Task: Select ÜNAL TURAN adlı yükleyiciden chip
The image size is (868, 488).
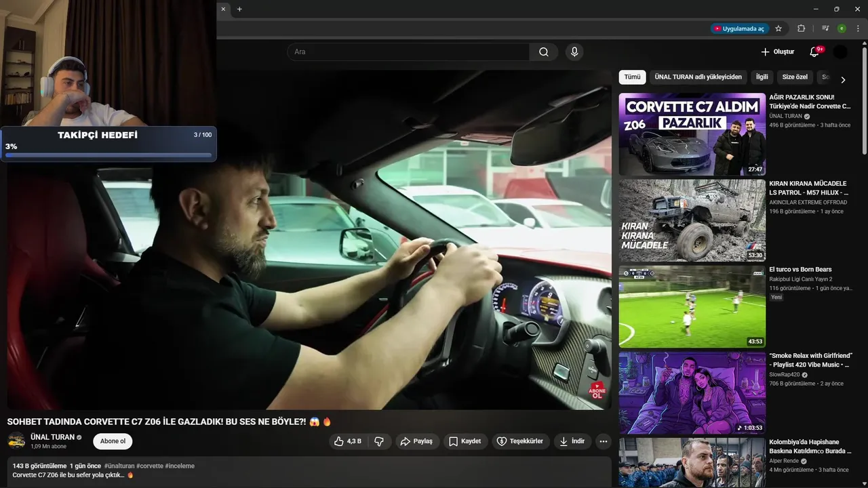Action: coord(698,77)
